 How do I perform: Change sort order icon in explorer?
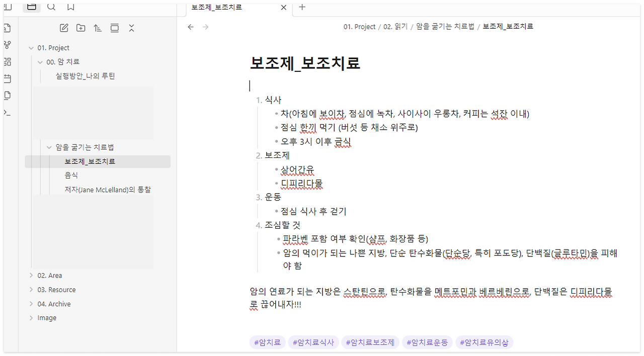click(x=98, y=28)
